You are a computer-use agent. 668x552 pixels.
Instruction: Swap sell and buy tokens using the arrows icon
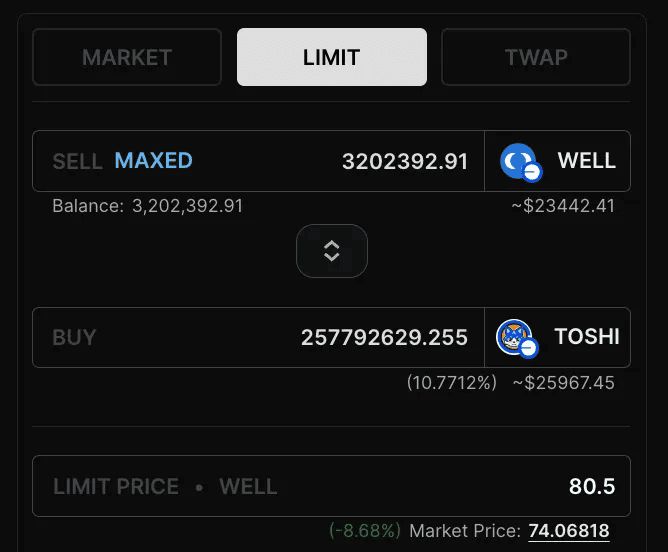(332, 251)
